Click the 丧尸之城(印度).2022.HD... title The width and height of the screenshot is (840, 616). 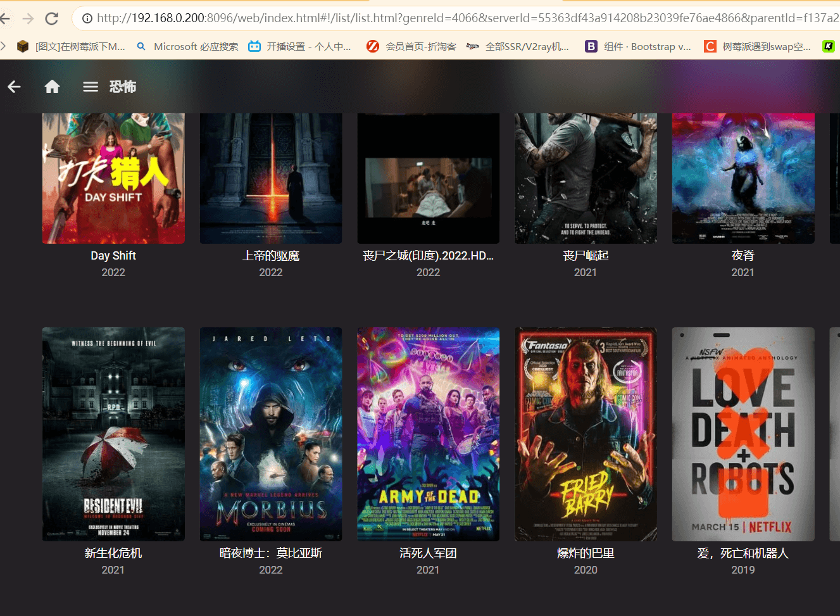[428, 256]
